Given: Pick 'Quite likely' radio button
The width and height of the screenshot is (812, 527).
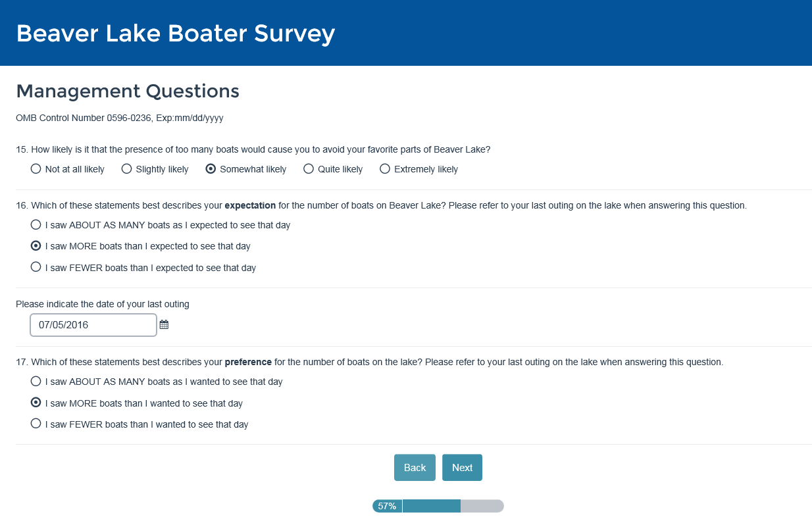Looking at the screenshot, I should pyautogui.click(x=309, y=169).
